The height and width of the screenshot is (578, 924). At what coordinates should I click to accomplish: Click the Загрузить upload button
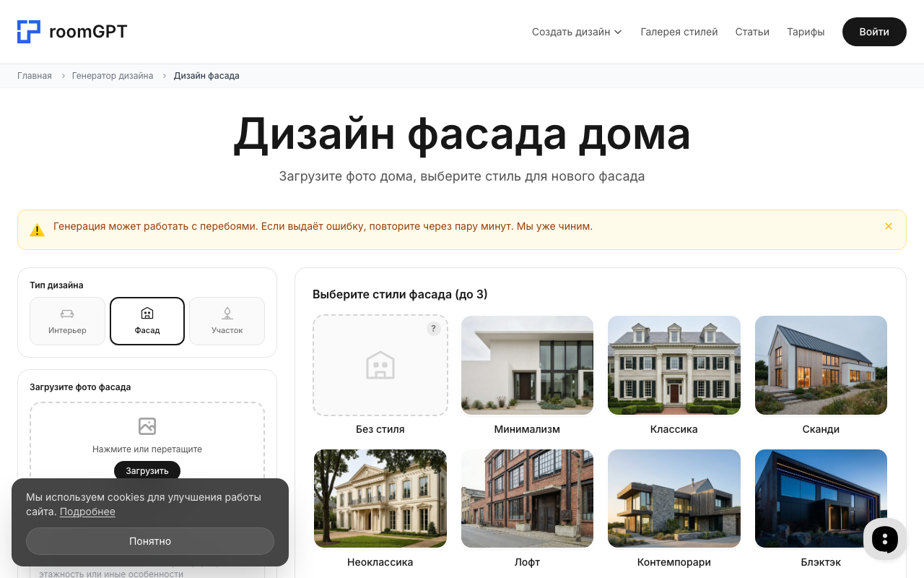pyautogui.click(x=147, y=470)
